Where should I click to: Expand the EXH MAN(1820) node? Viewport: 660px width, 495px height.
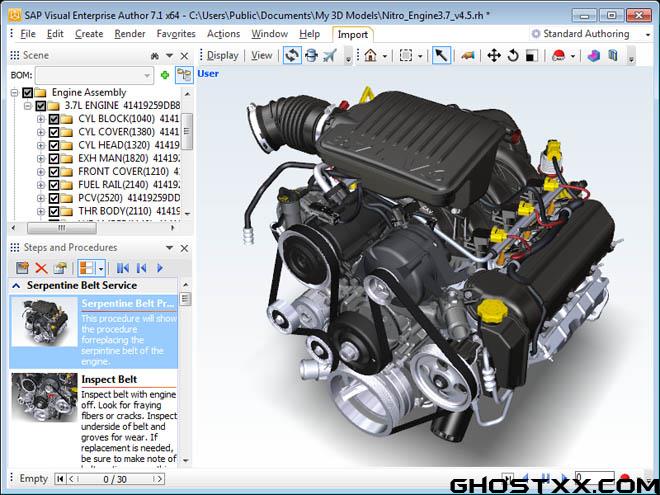(x=40, y=158)
